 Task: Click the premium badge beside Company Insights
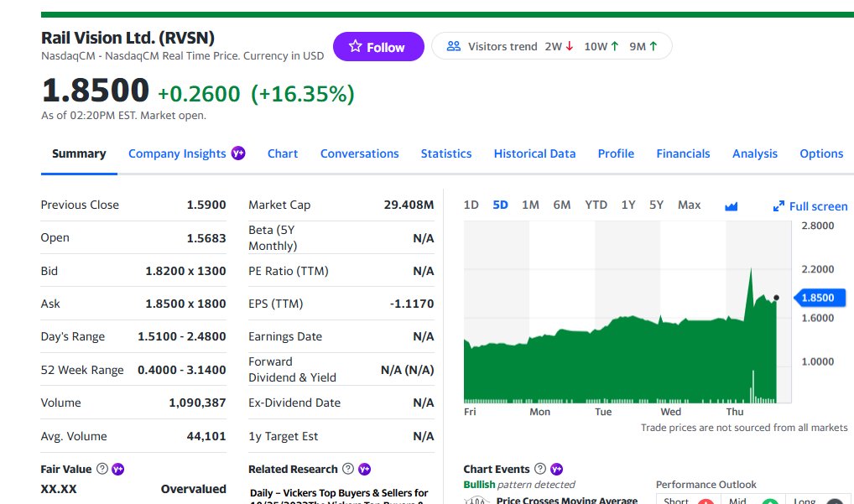pos(238,153)
